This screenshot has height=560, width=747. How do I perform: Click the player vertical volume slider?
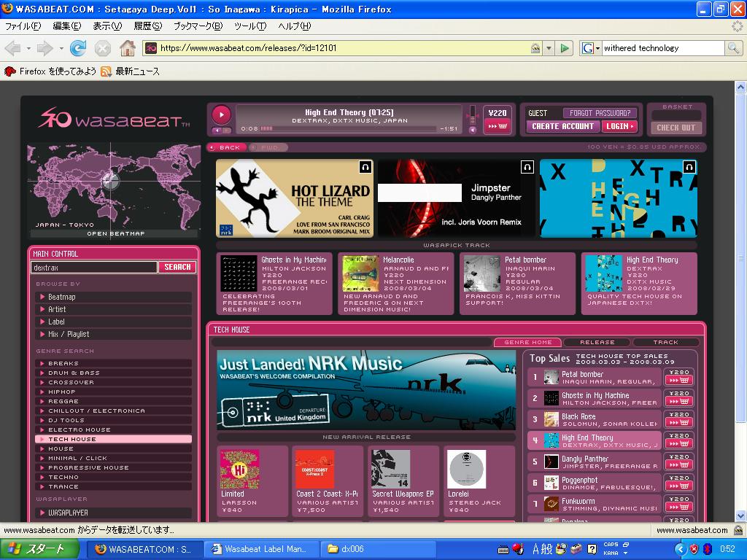[x=473, y=114]
